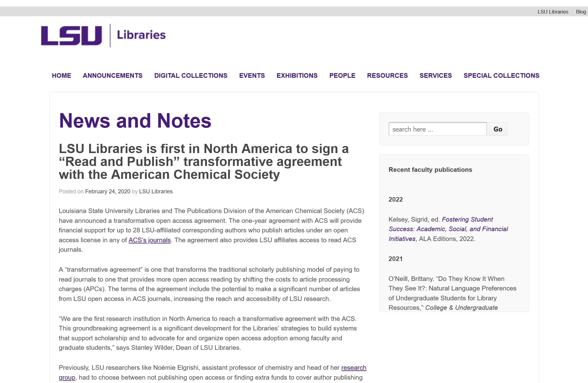Click the LSU Libraries logo
This screenshot has width=588, height=383.
(103, 35)
